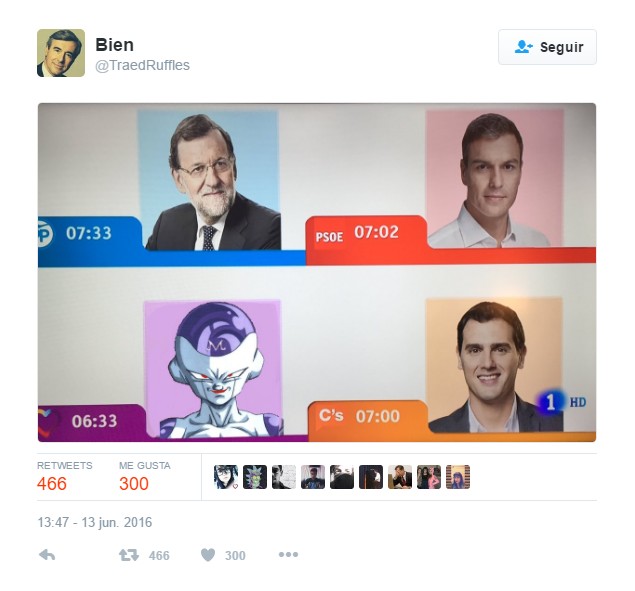Open the three-dot more options menu
This screenshot has height=591, width=635.
[288, 554]
